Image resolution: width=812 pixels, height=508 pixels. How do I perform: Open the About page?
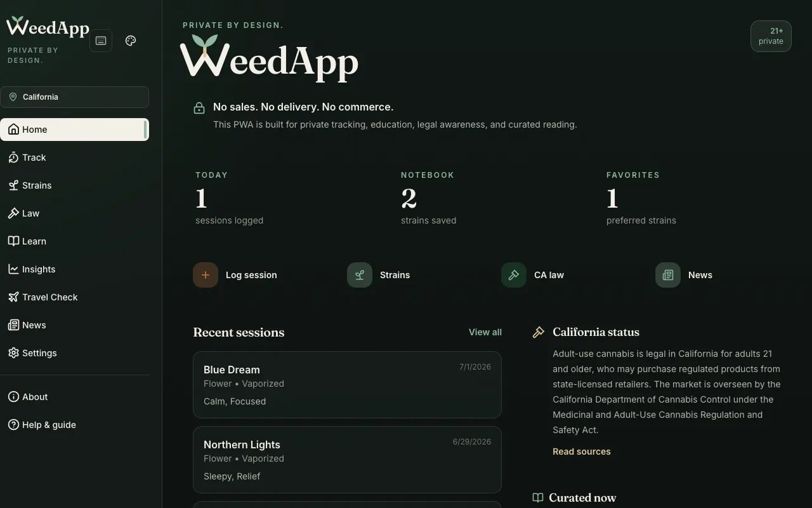point(74,397)
